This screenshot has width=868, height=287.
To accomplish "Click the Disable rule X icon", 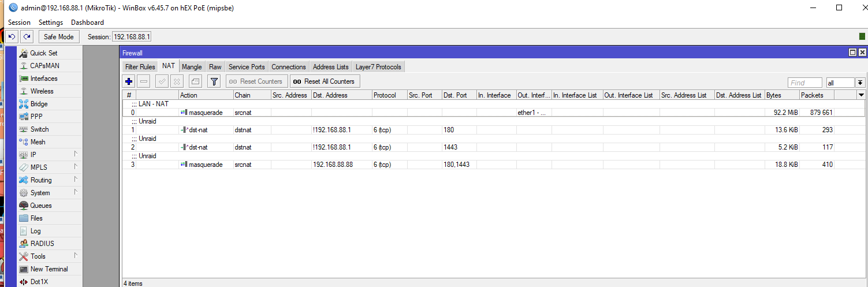I will (177, 81).
